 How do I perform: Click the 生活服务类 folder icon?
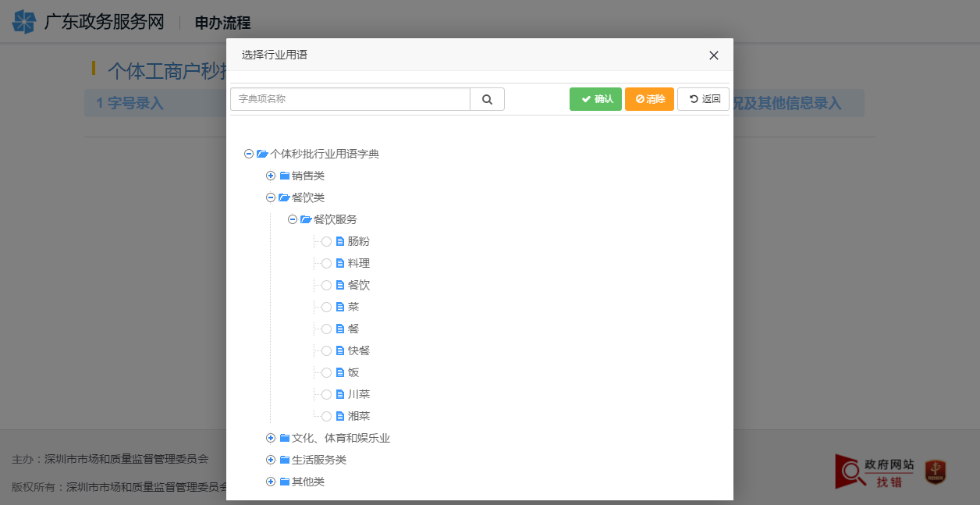coord(285,460)
